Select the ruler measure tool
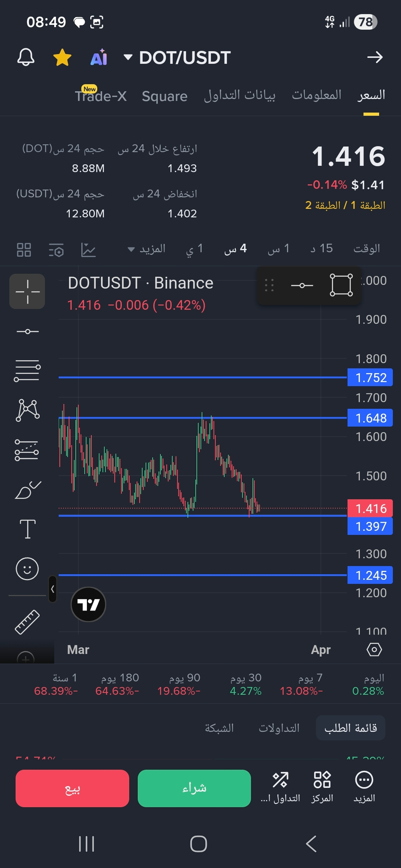 tap(27, 622)
